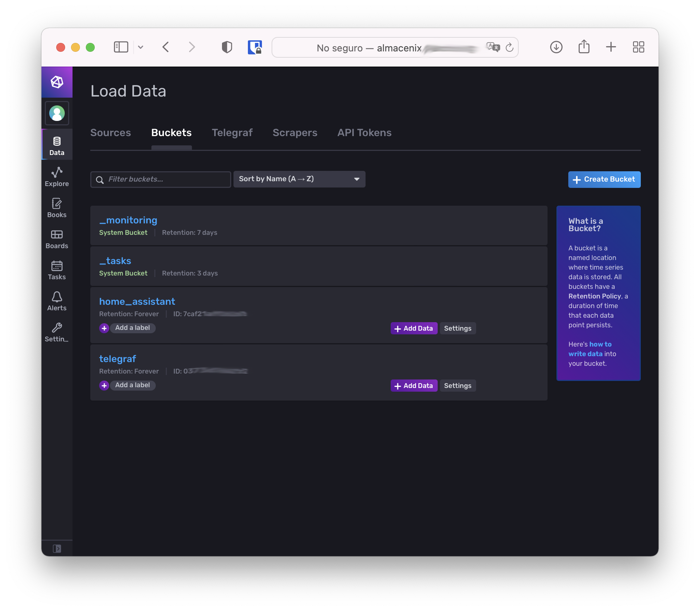Reload the page
The width and height of the screenshot is (700, 611).
[x=509, y=47]
